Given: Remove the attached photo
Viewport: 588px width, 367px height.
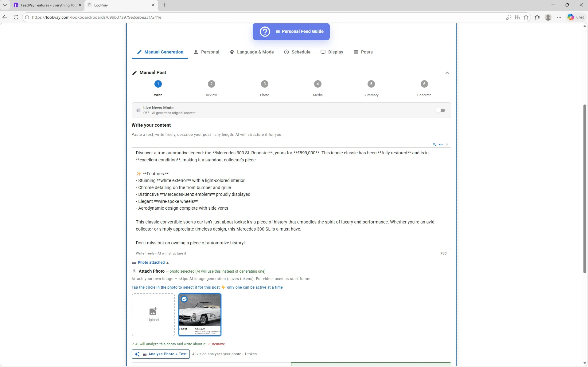Looking at the screenshot, I should (216, 344).
